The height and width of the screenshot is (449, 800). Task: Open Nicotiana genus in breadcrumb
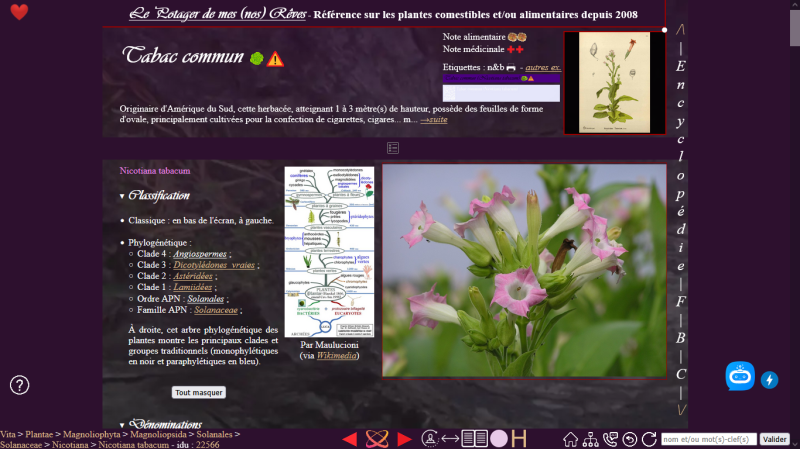[x=70, y=444]
